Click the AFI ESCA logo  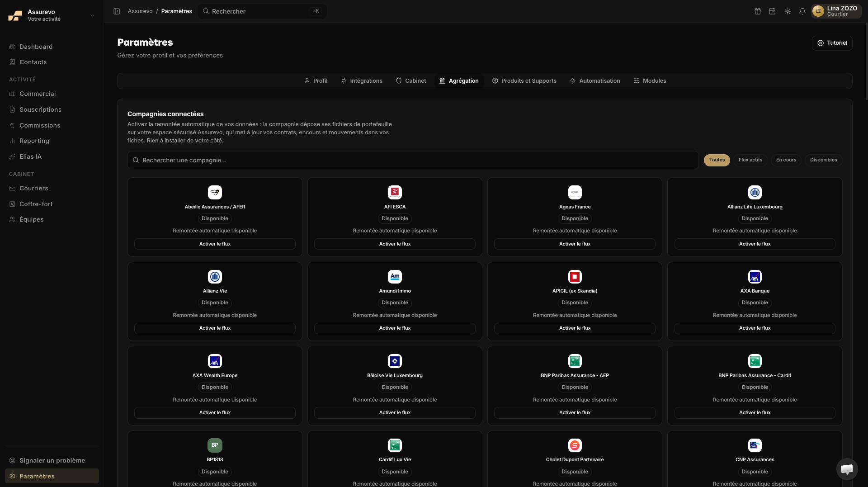(395, 192)
